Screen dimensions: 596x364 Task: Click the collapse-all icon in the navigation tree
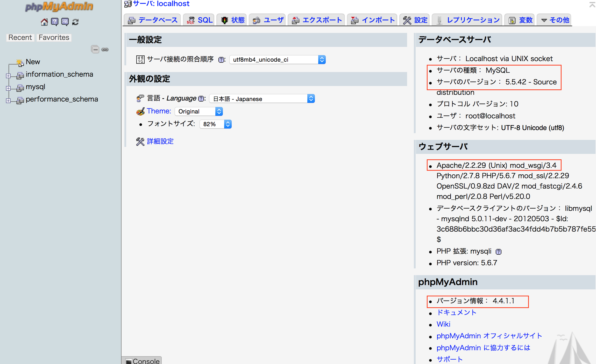tap(95, 49)
